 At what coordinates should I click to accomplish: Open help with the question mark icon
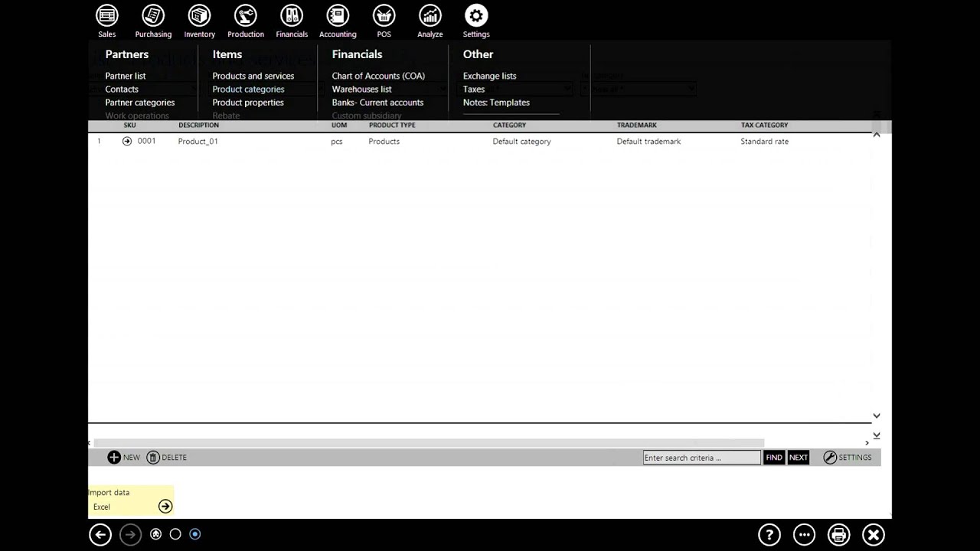769,535
